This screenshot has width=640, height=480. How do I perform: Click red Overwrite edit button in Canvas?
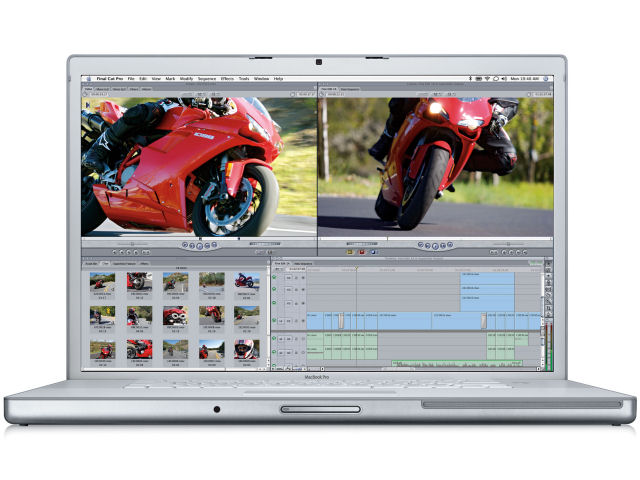click(362, 252)
